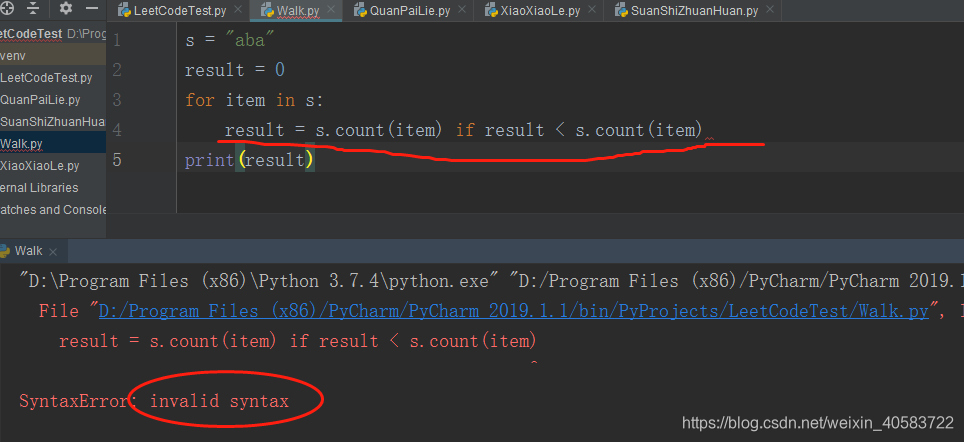Click line number 2 in the gutter
This screenshot has height=442, width=964.
point(117,71)
